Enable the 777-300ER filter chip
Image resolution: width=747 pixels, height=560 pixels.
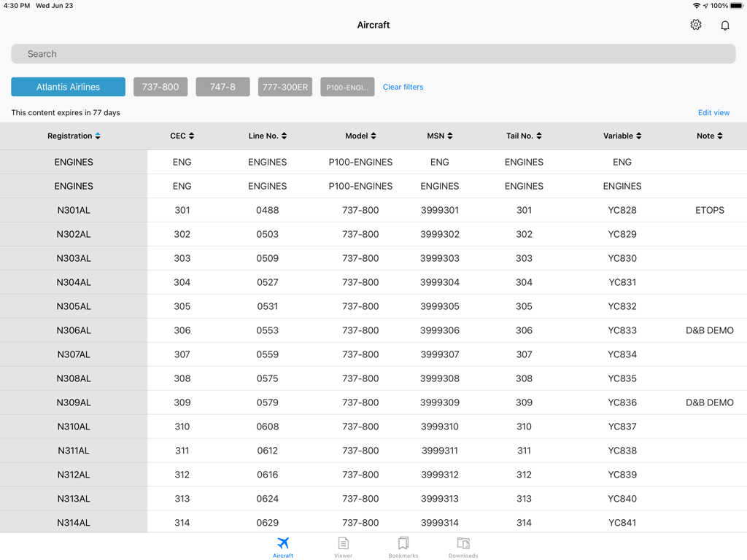click(x=285, y=87)
